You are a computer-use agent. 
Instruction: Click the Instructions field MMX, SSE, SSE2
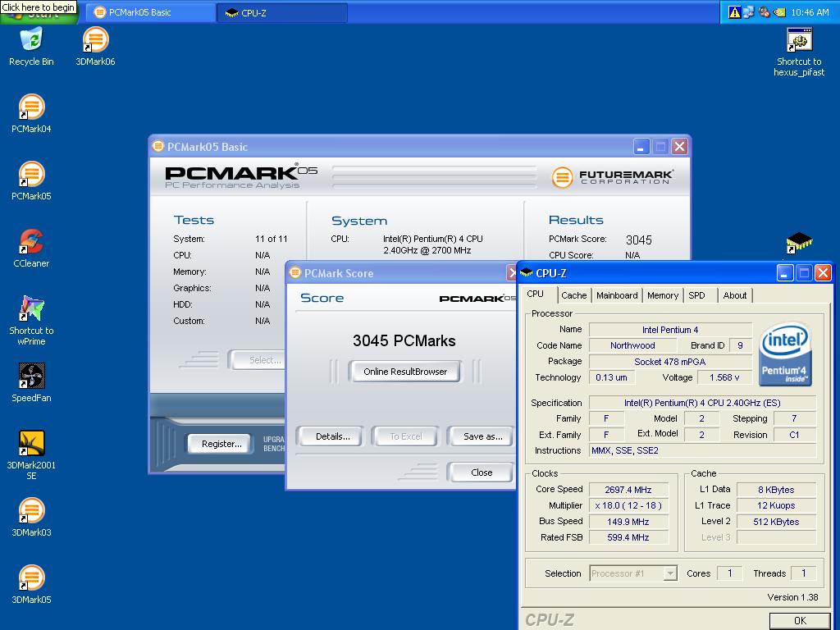pos(702,450)
